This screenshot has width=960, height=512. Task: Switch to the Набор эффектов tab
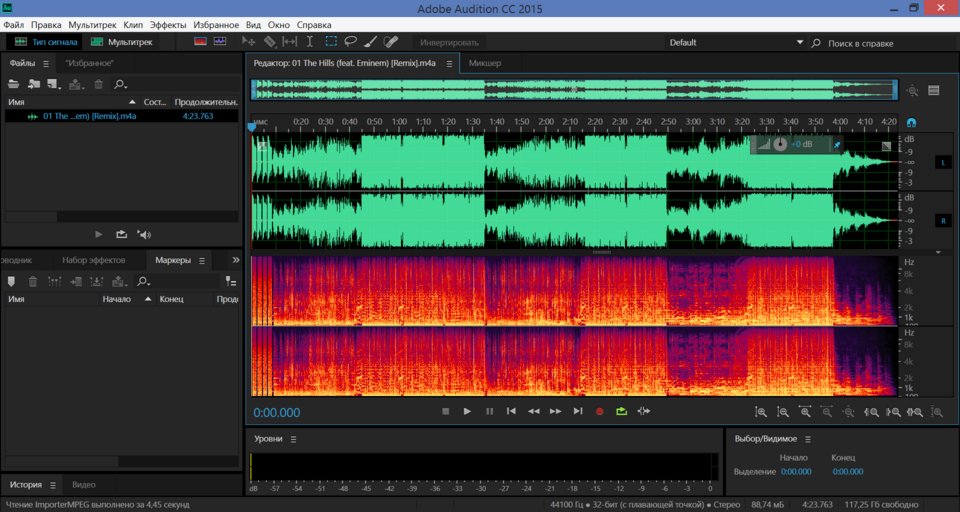pos(94,260)
